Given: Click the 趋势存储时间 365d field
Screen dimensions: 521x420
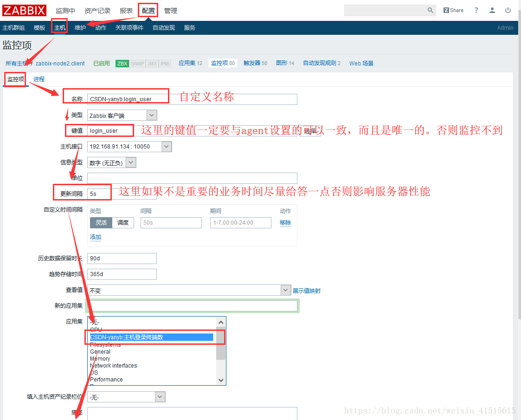Looking at the screenshot, I should point(122,274).
